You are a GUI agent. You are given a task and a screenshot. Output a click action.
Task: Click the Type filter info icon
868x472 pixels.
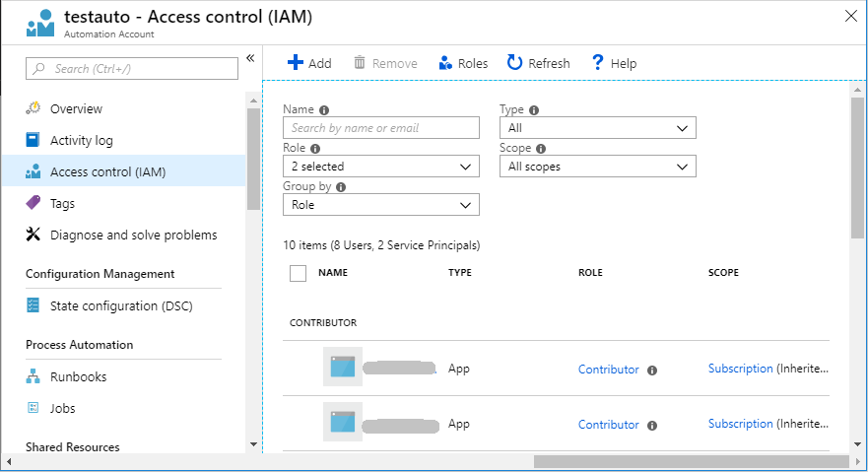pyautogui.click(x=534, y=110)
